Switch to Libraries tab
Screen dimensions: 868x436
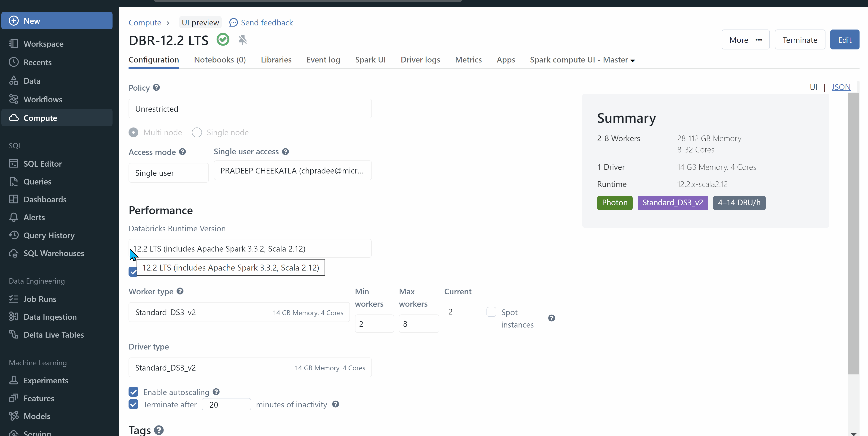276,60
